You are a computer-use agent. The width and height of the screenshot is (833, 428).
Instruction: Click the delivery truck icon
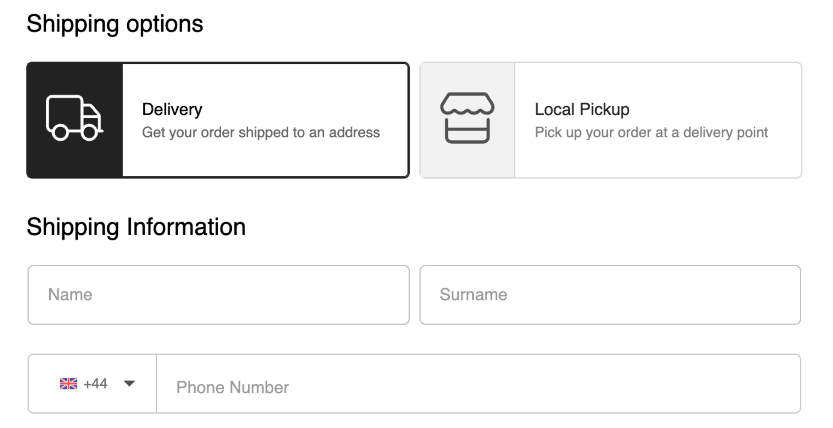[74, 120]
